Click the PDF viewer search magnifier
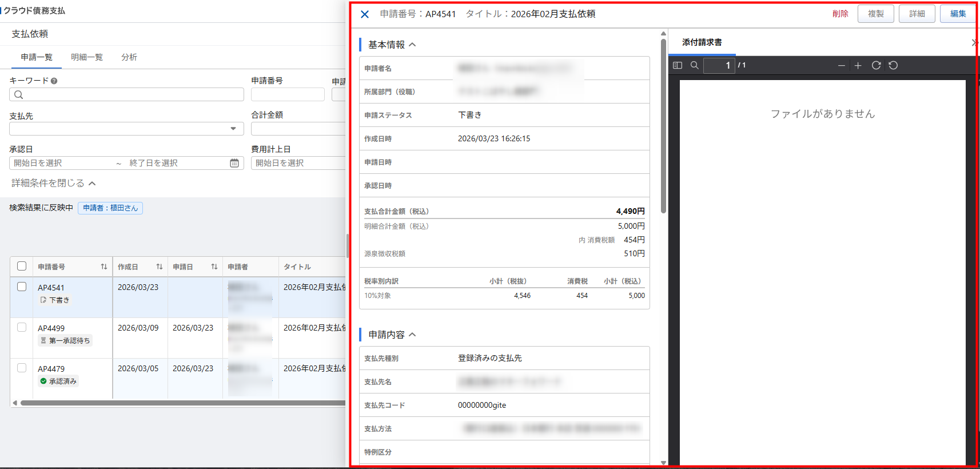 click(x=695, y=65)
